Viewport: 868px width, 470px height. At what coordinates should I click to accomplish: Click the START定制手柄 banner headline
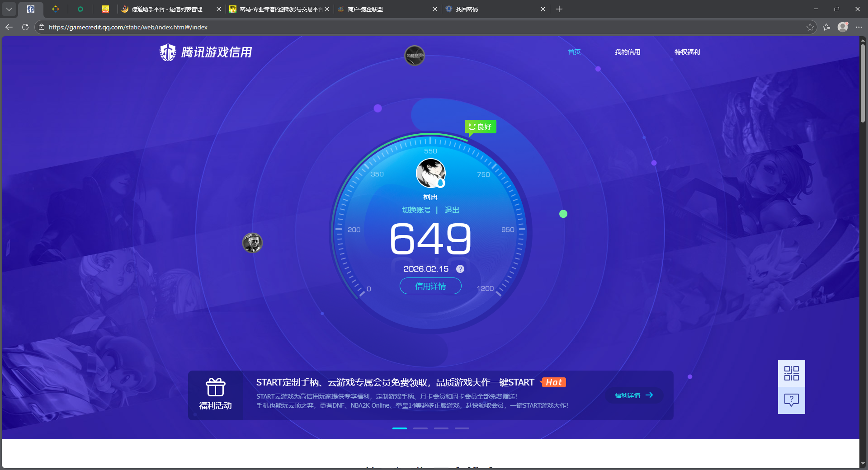click(x=395, y=383)
